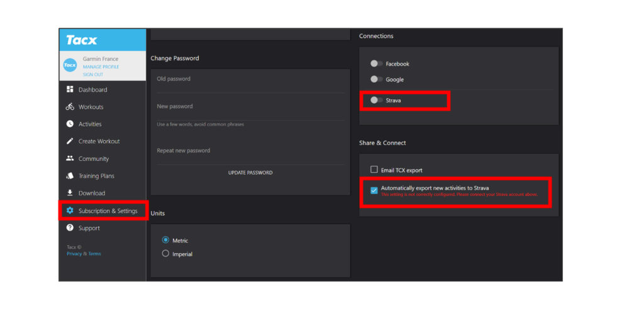
Task: Open Workouts via the bicycle icon
Action: click(70, 107)
